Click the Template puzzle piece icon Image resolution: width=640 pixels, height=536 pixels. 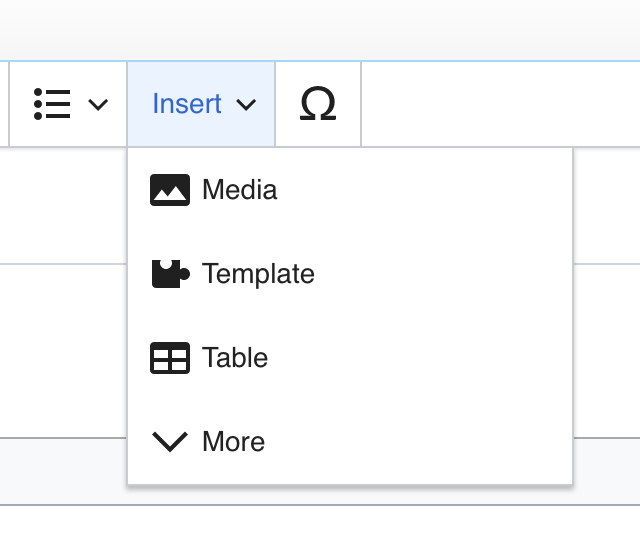point(170,274)
